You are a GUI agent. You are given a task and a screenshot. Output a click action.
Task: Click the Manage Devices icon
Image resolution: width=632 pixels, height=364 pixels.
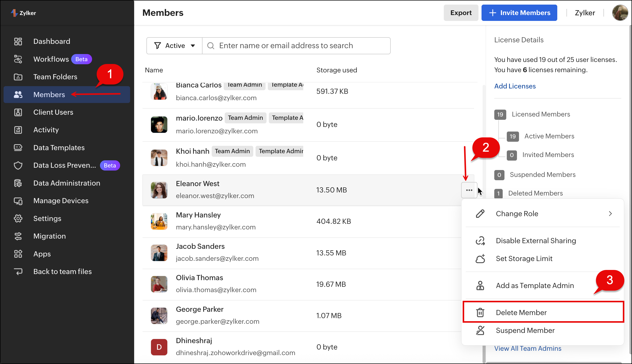18,201
